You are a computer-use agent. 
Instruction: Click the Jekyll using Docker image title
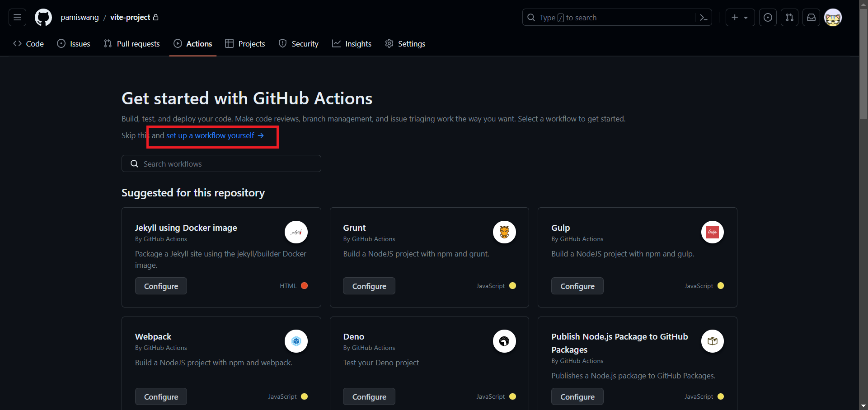pyautogui.click(x=186, y=228)
